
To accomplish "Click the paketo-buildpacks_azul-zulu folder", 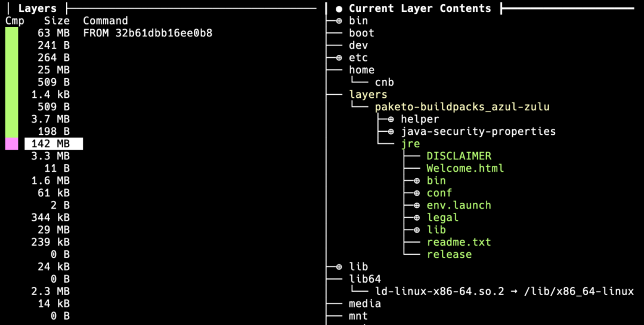I will point(462,107).
